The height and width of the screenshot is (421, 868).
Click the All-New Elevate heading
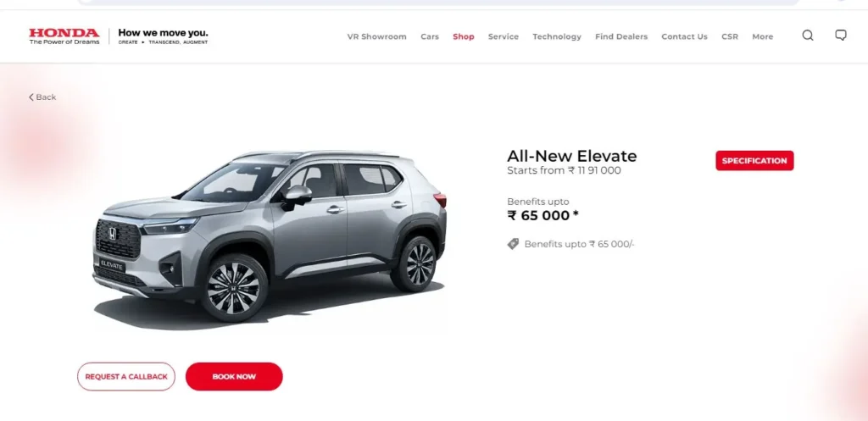click(x=572, y=156)
